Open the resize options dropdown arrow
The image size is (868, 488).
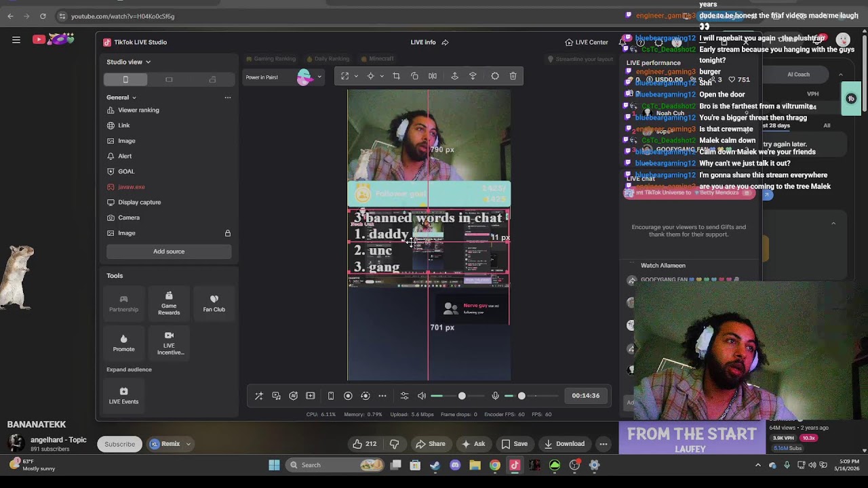[356, 76]
